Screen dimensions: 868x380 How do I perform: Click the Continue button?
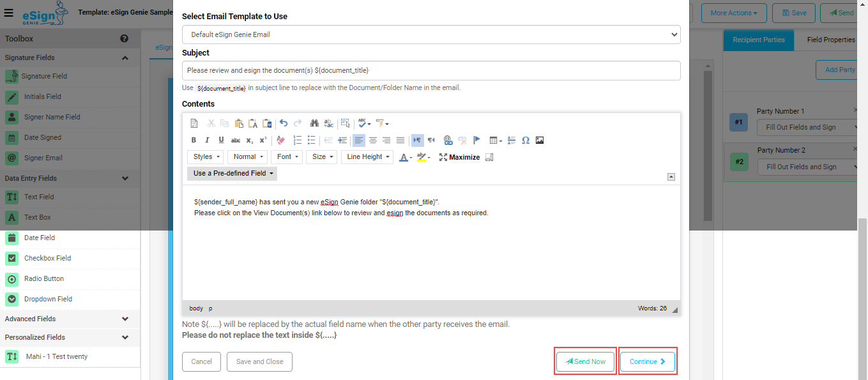(x=648, y=361)
